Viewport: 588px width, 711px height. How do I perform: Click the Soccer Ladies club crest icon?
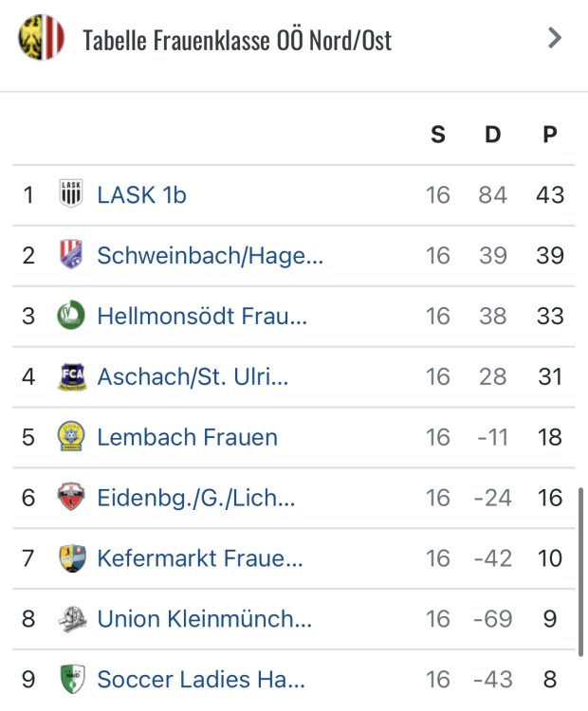(x=71, y=680)
